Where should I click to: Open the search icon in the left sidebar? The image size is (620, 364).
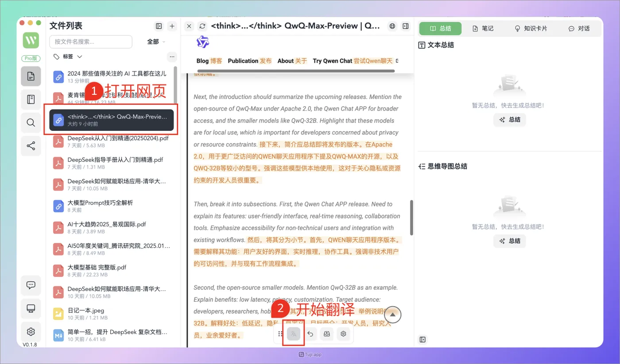(31, 123)
